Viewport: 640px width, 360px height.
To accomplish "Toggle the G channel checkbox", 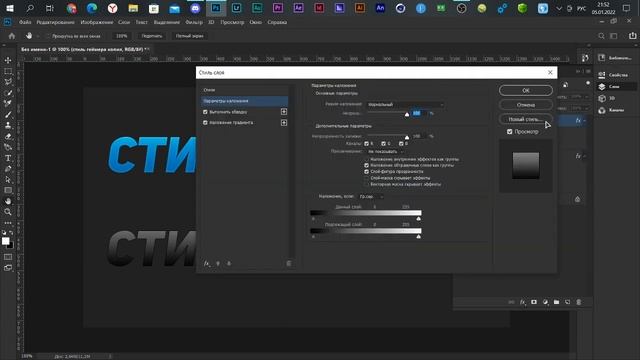I will pos(383,144).
